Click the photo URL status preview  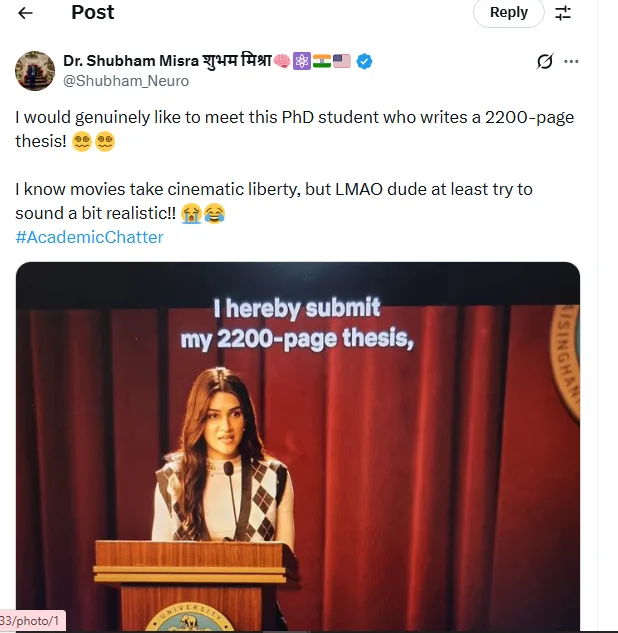click(32, 621)
